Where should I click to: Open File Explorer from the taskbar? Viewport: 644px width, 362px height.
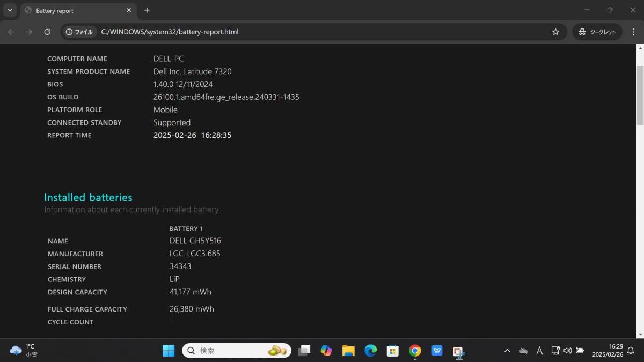coord(348,351)
